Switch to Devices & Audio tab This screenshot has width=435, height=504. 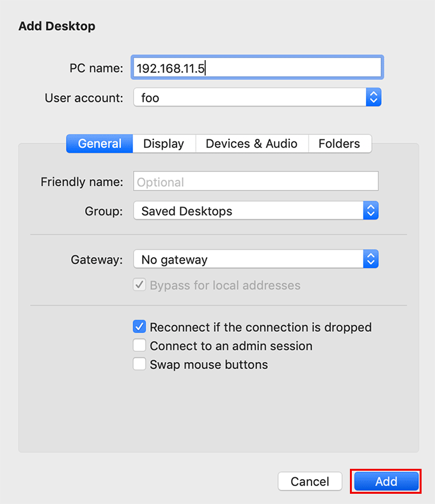(x=251, y=144)
